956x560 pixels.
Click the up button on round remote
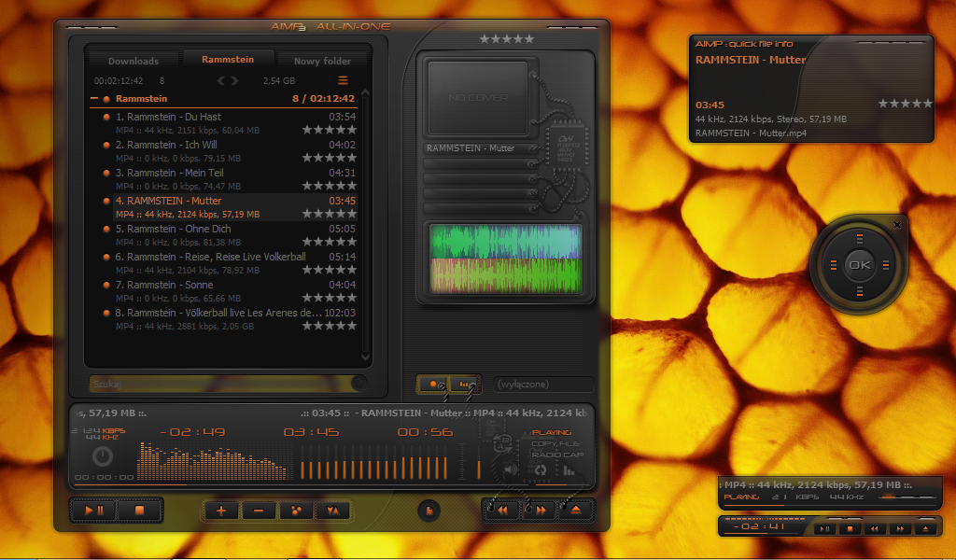[x=860, y=238]
